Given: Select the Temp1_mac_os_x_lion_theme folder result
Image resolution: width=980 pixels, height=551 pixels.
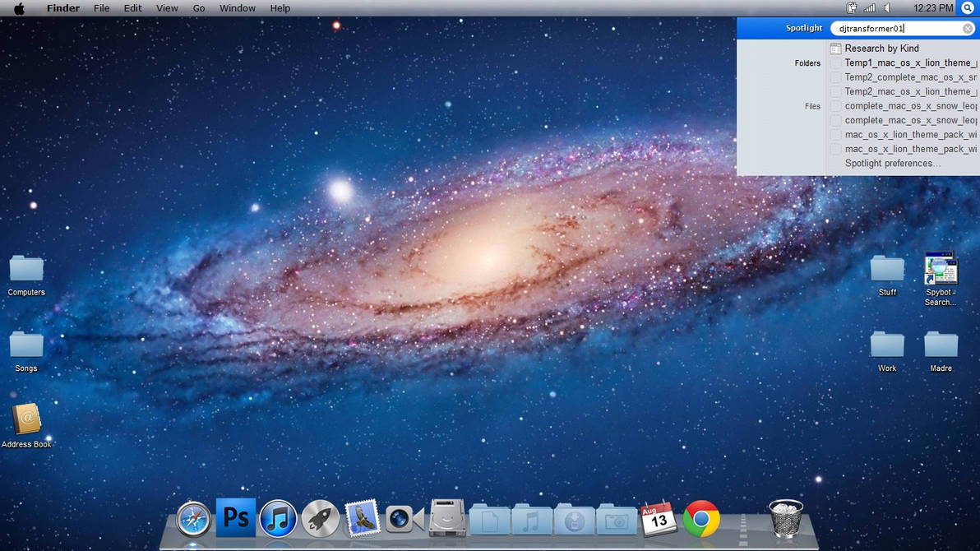Looking at the screenshot, I should coord(913,63).
